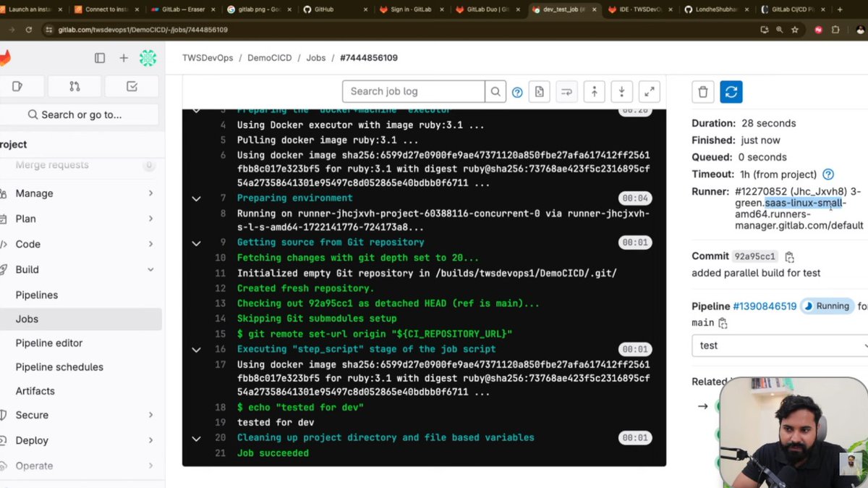
Task: Open new browser tab with plus
Action: pyautogui.click(x=839, y=9)
